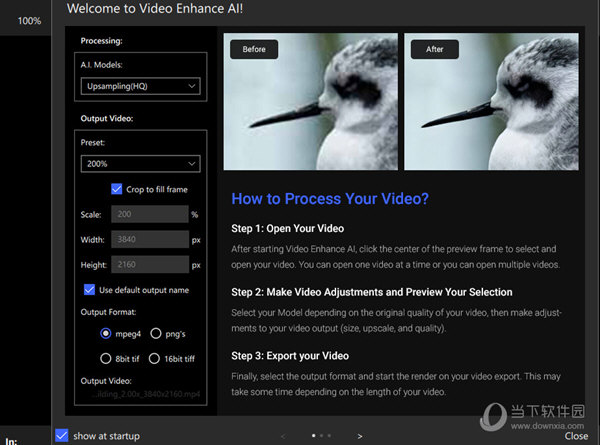Select the png's output format
600x445 pixels.
156,333
